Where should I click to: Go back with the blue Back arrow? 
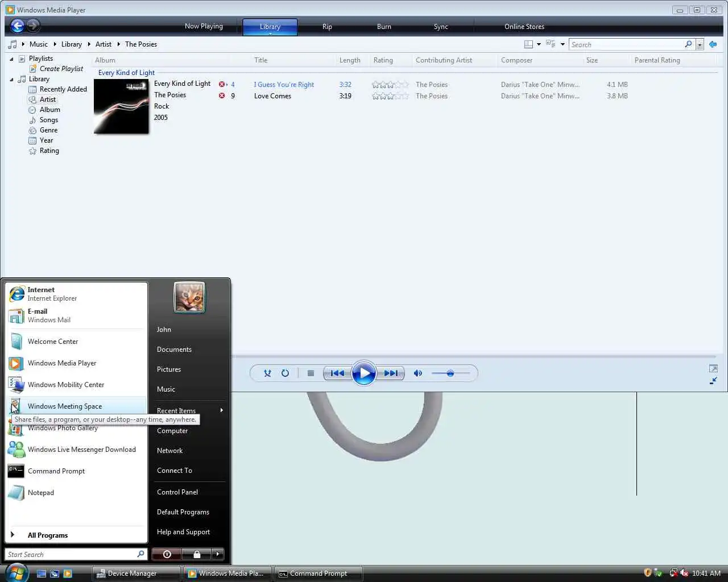(x=18, y=26)
